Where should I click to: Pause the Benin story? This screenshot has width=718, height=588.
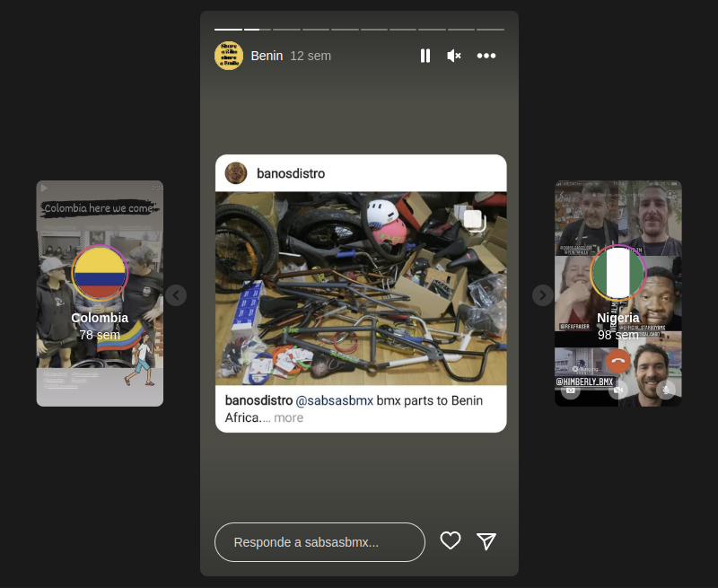click(x=425, y=56)
